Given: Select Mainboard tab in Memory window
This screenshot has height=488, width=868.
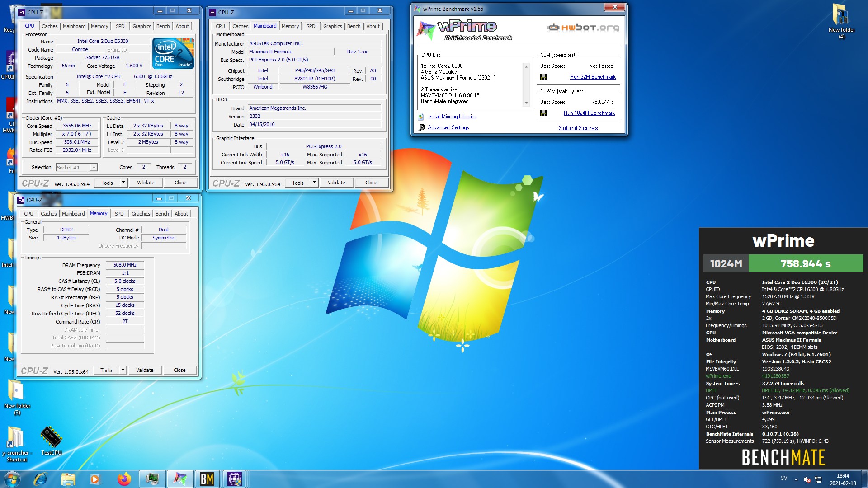Looking at the screenshot, I should (x=73, y=214).
